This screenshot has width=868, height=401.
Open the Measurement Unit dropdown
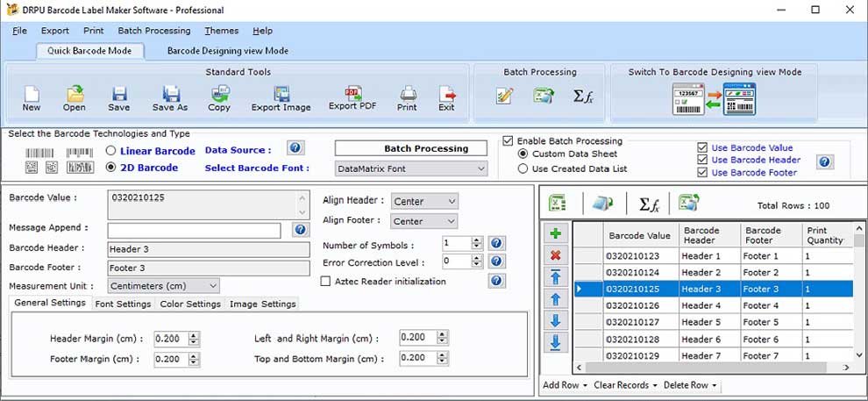pyautogui.click(x=163, y=286)
